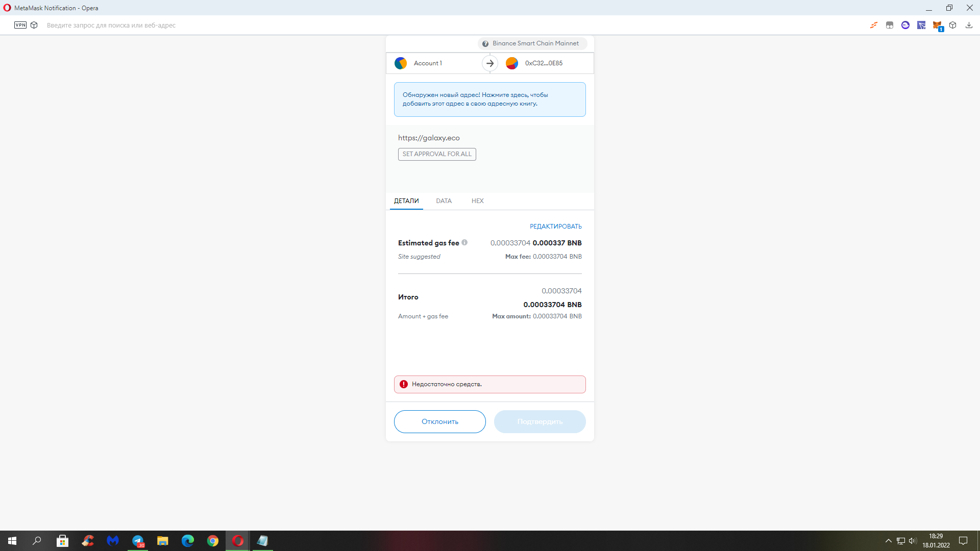Image resolution: width=980 pixels, height=551 pixels.
Task: Click the bold total 0.00033704 BNB
Action: (553, 305)
